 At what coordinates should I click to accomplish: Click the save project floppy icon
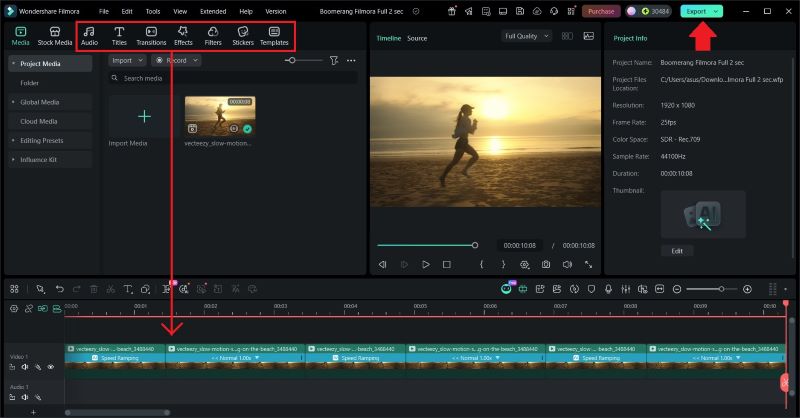pos(520,11)
